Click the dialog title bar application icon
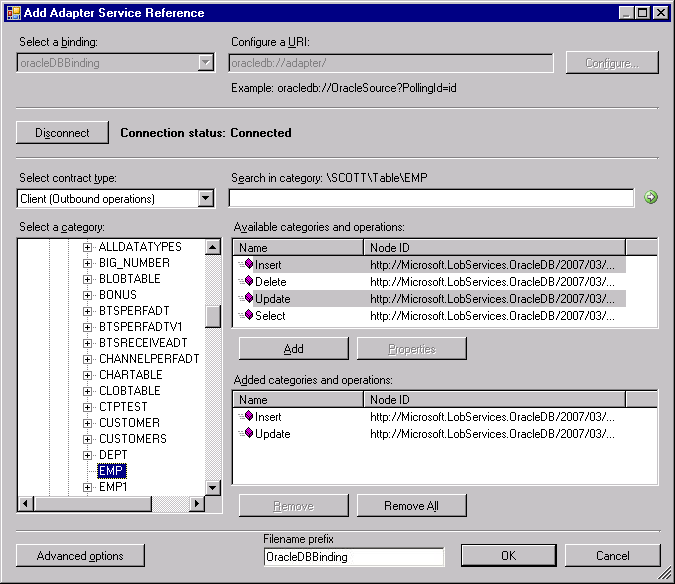This screenshot has width=675, height=584. [x=14, y=12]
